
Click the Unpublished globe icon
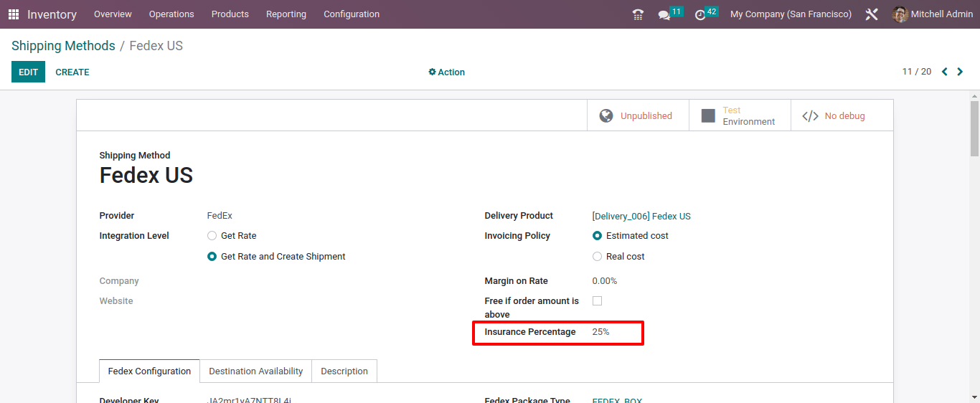(x=606, y=115)
